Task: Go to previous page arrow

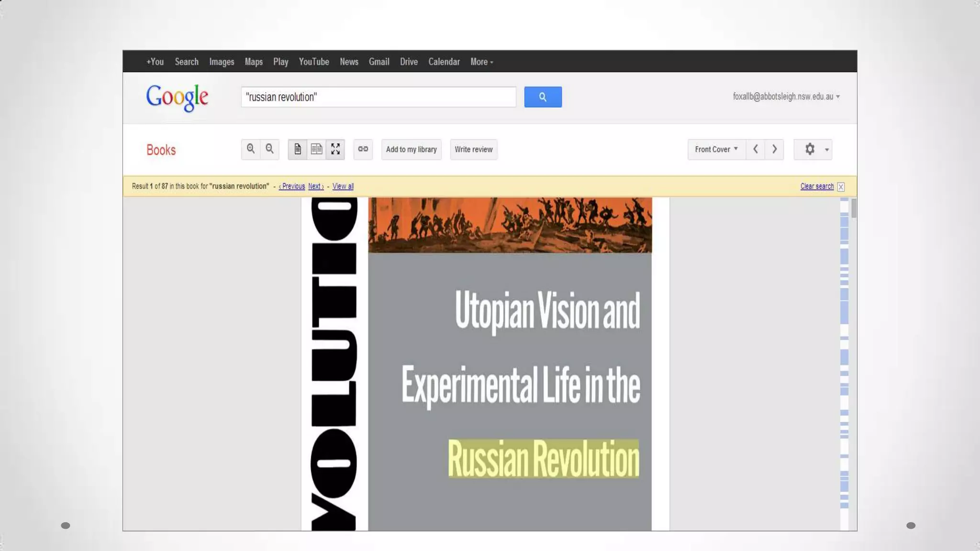Action: (x=756, y=149)
